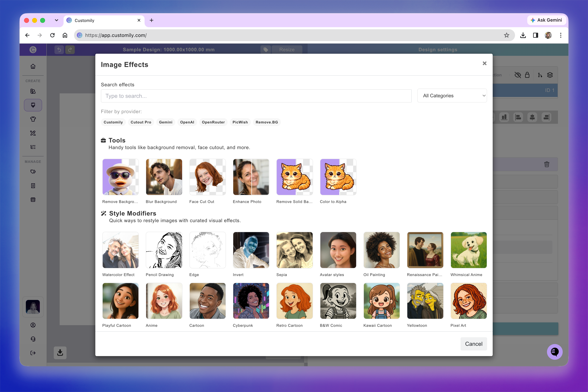Enable the OpenRouter provider filter
The width and height of the screenshot is (588, 392).
point(213,122)
